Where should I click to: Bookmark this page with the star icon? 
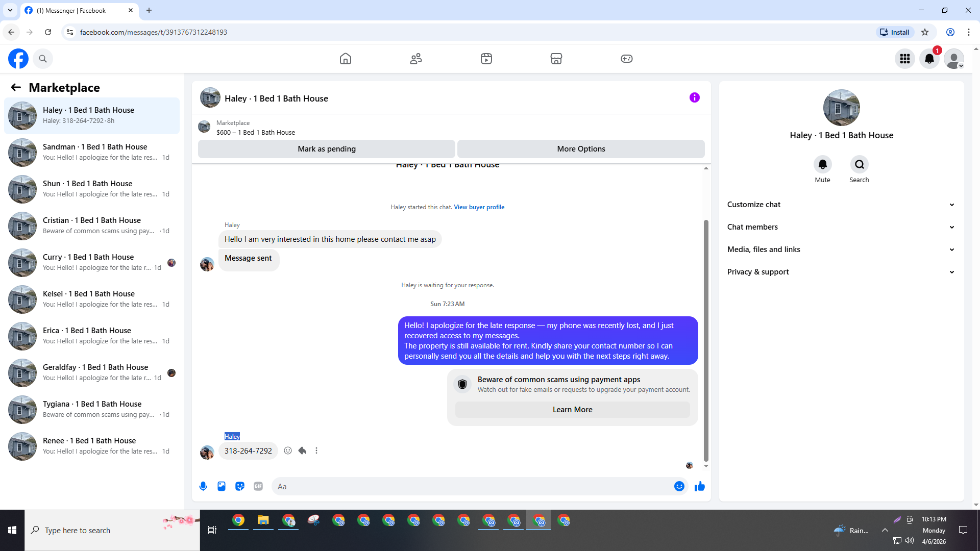coord(925,32)
